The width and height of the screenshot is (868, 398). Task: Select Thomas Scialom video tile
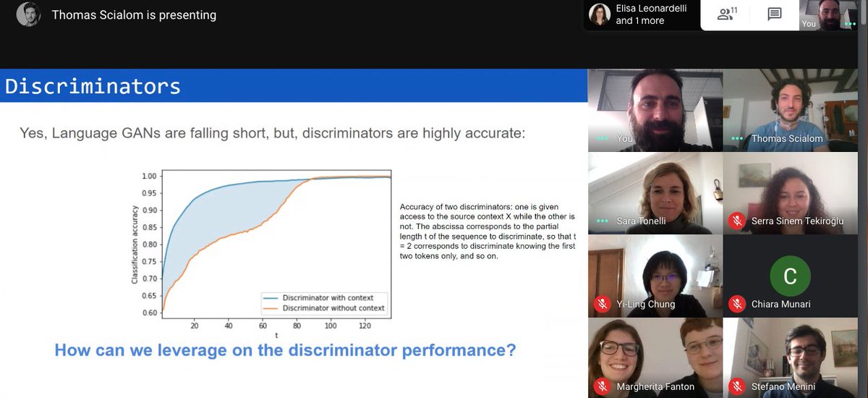[791, 111]
